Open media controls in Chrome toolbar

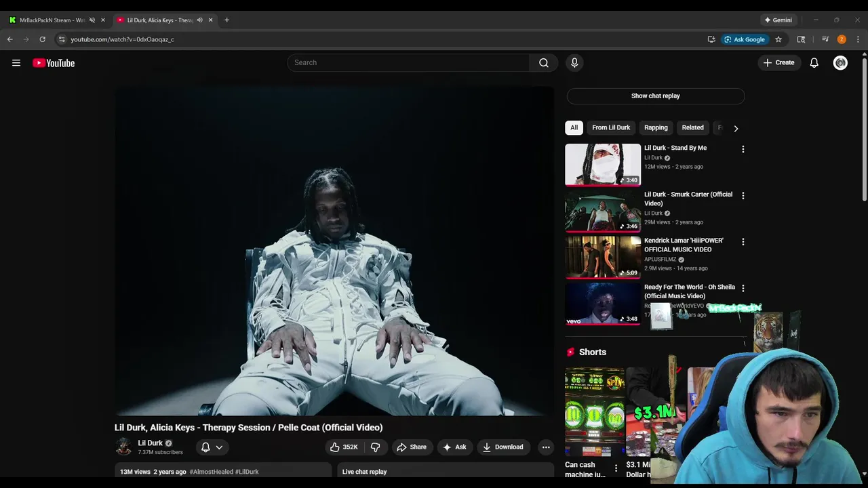point(825,39)
